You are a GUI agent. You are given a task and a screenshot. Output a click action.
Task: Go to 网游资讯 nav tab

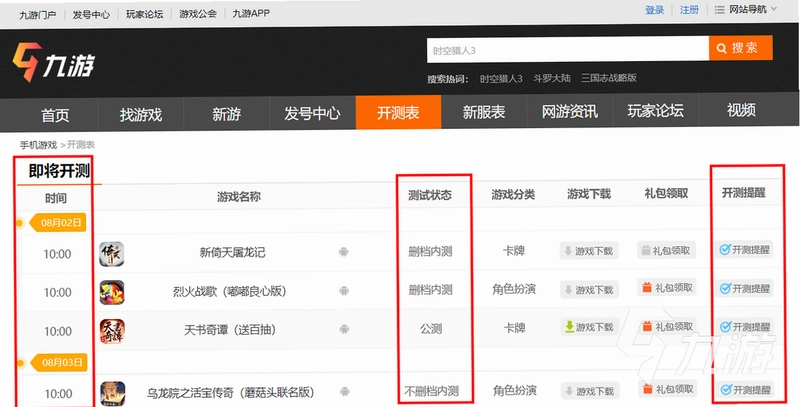click(569, 111)
